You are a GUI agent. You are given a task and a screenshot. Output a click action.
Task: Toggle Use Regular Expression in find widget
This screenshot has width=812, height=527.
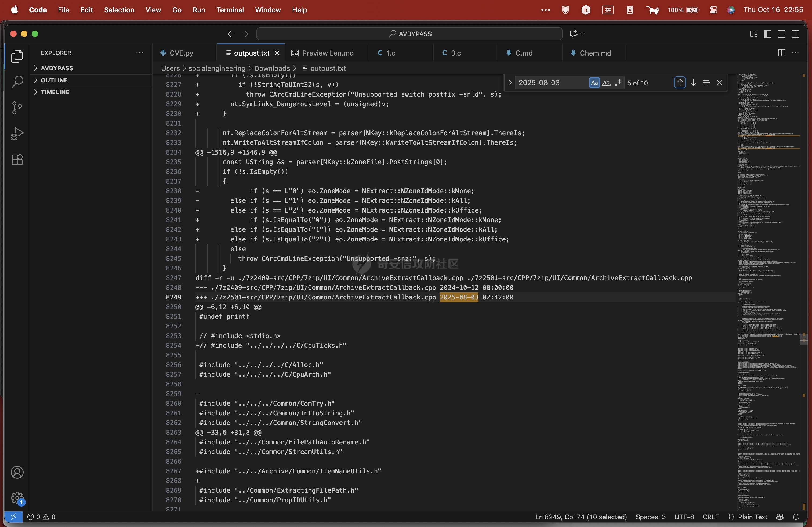618,83
